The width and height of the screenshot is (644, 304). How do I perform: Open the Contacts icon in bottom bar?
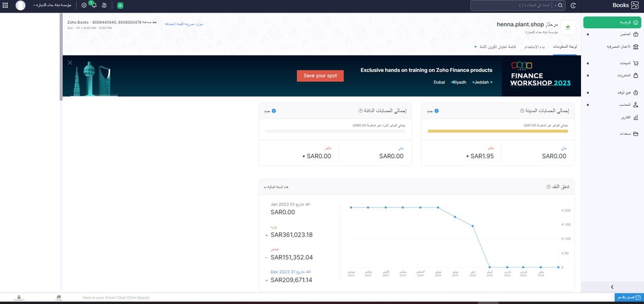click(x=19, y=298)
